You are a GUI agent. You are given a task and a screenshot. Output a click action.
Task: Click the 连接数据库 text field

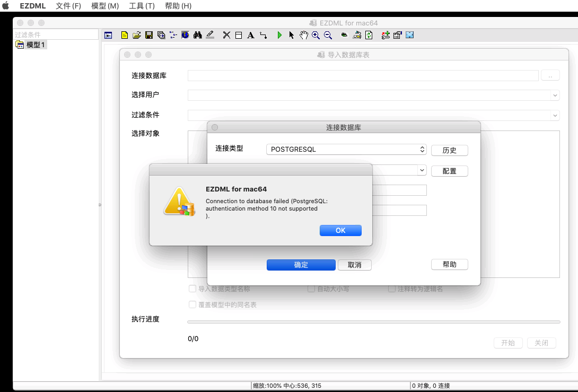pyautogui.click(x=363, y=76)
